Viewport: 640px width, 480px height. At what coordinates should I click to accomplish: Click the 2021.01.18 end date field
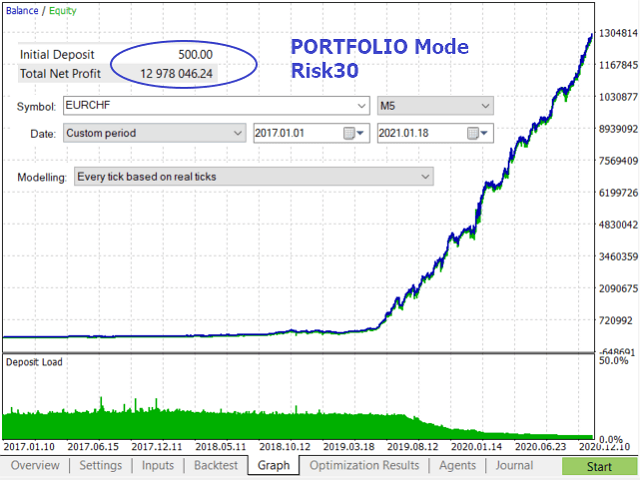coord(422,133)
